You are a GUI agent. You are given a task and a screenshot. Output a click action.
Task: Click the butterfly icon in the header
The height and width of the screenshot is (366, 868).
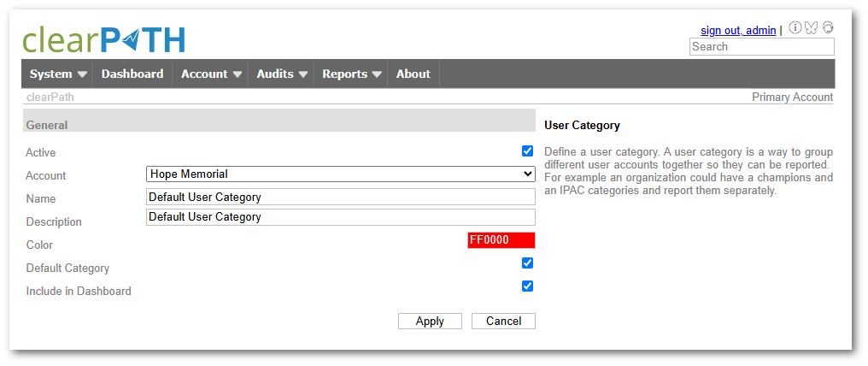811,27
